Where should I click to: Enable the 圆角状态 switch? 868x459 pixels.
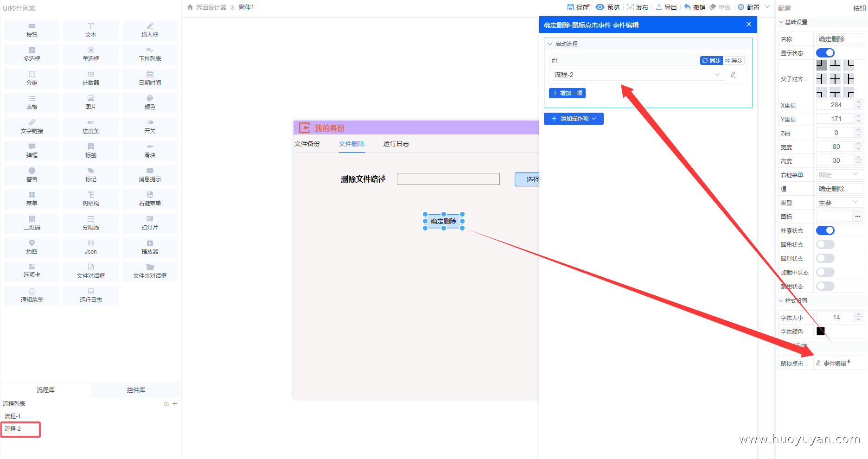point(825,244)
